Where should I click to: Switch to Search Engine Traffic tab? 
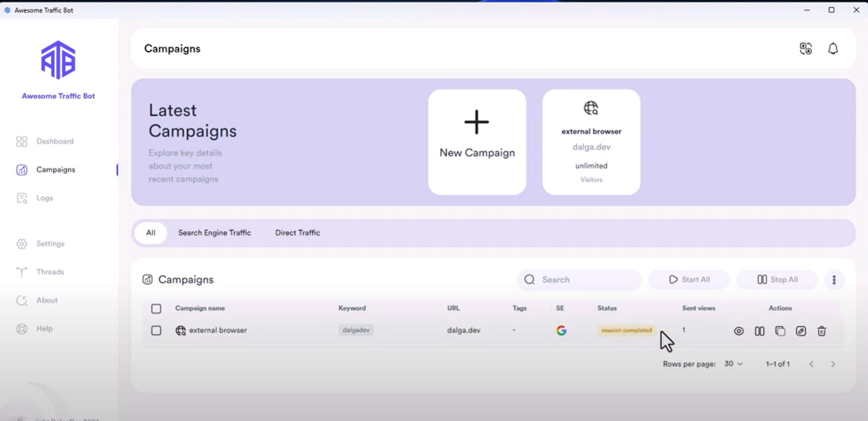click(214, 233)
